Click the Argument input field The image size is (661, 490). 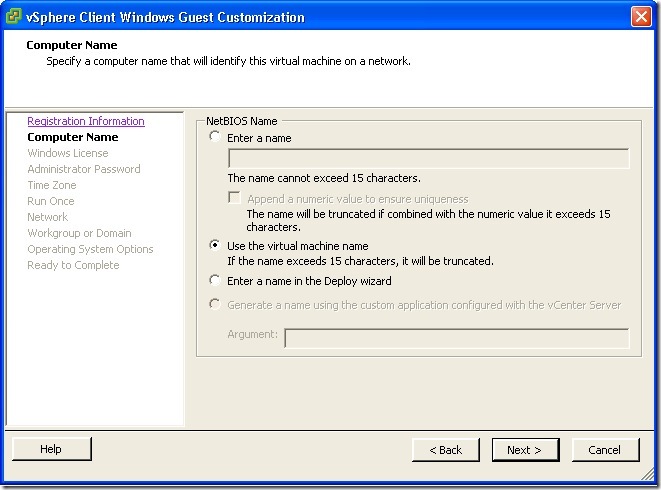pyautogui.click(x=457, y=338)
